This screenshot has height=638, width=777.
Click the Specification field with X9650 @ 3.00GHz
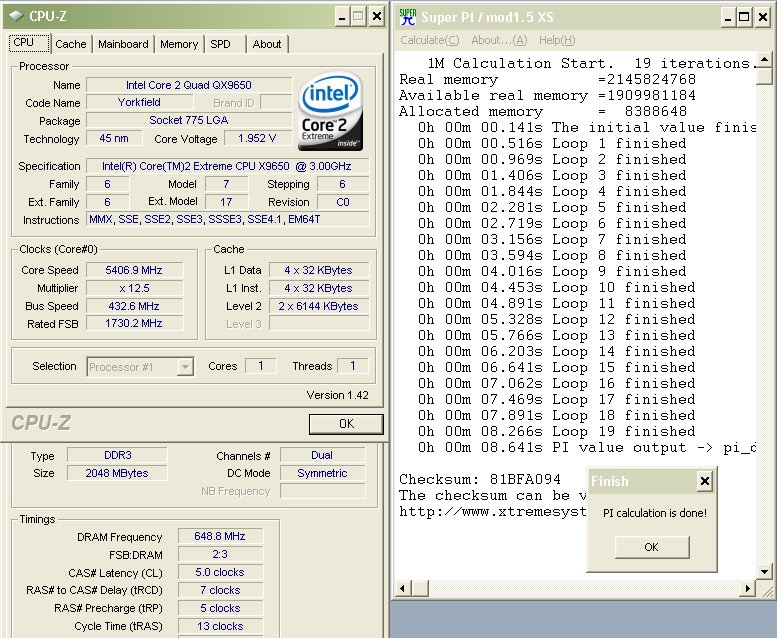[228, 166]
